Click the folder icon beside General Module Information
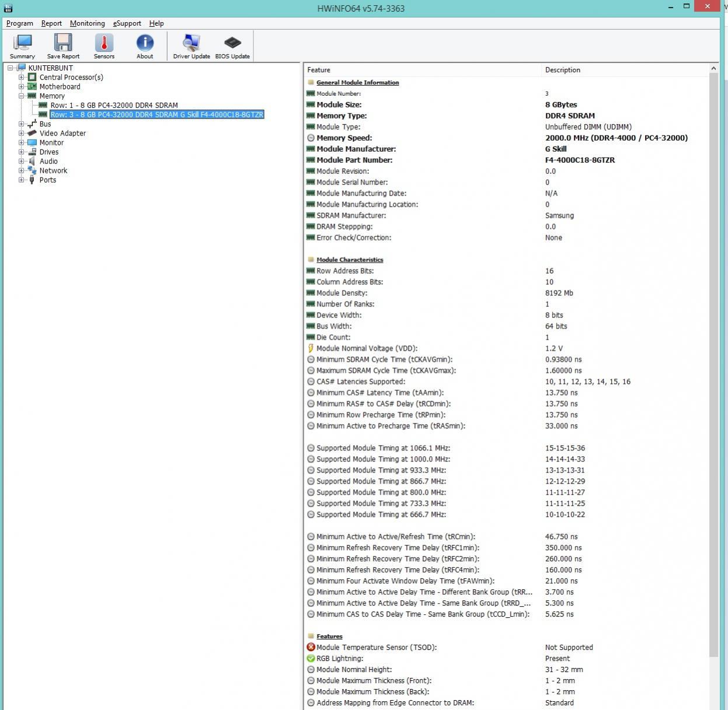 311,82
